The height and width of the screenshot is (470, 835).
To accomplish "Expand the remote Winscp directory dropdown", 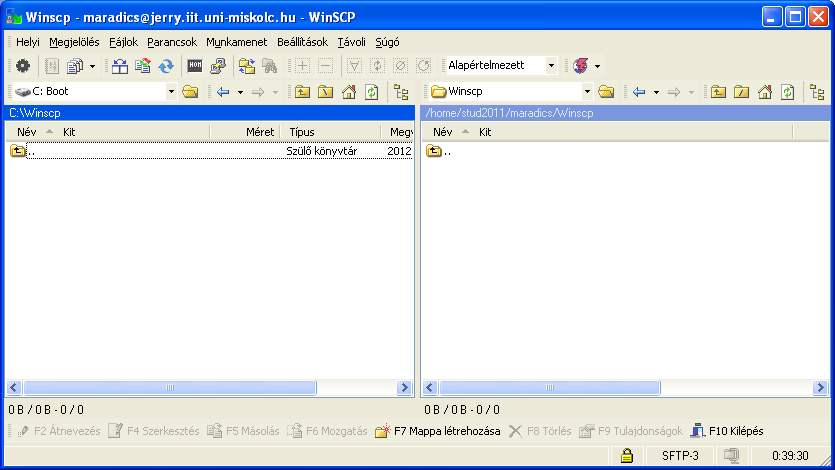I will point(586,92).
